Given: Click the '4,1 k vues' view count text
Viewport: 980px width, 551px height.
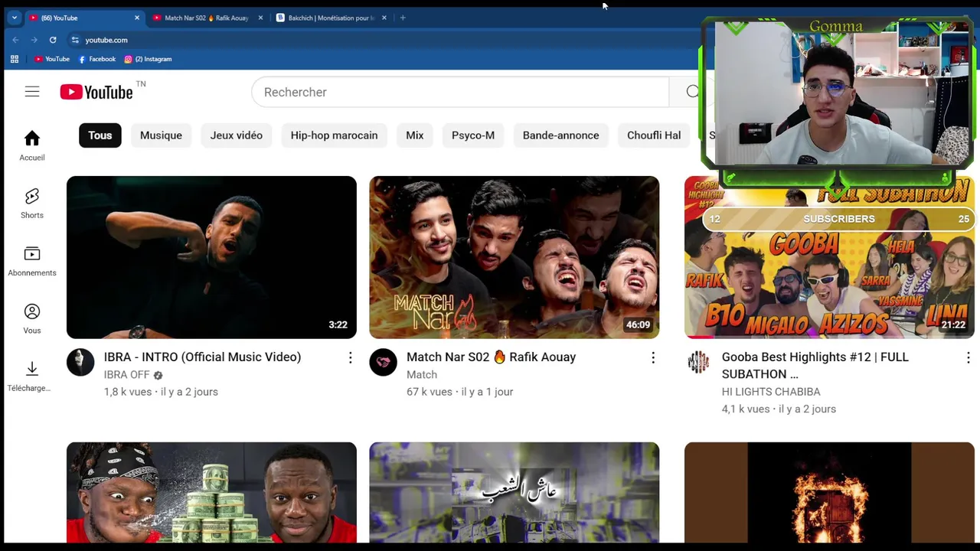Looking at the screenshot, I should [746, 409].
